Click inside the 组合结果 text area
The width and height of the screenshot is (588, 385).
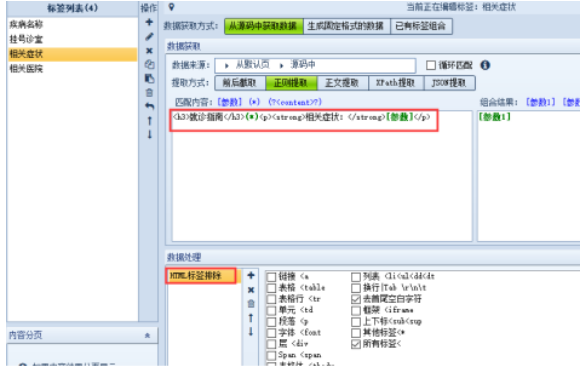tap(528, 175)
